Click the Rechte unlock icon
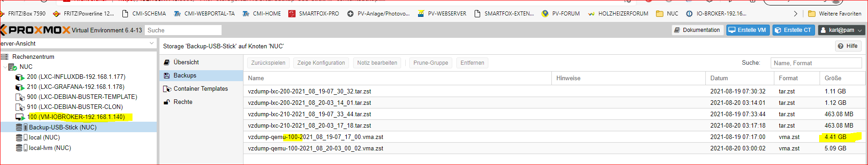The width and height of the screenshot is (868, 165). 167,102
